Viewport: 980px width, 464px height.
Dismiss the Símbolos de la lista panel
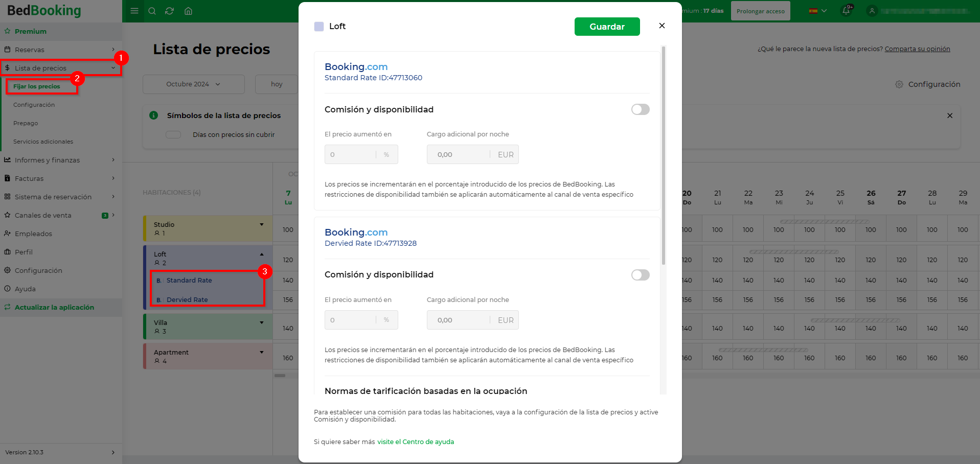tap(950, 115)
